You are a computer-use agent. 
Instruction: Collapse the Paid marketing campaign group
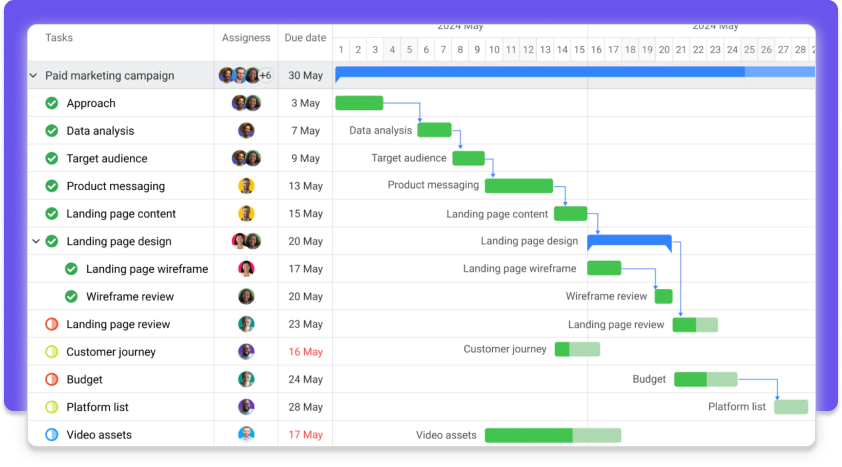[33, 76]
